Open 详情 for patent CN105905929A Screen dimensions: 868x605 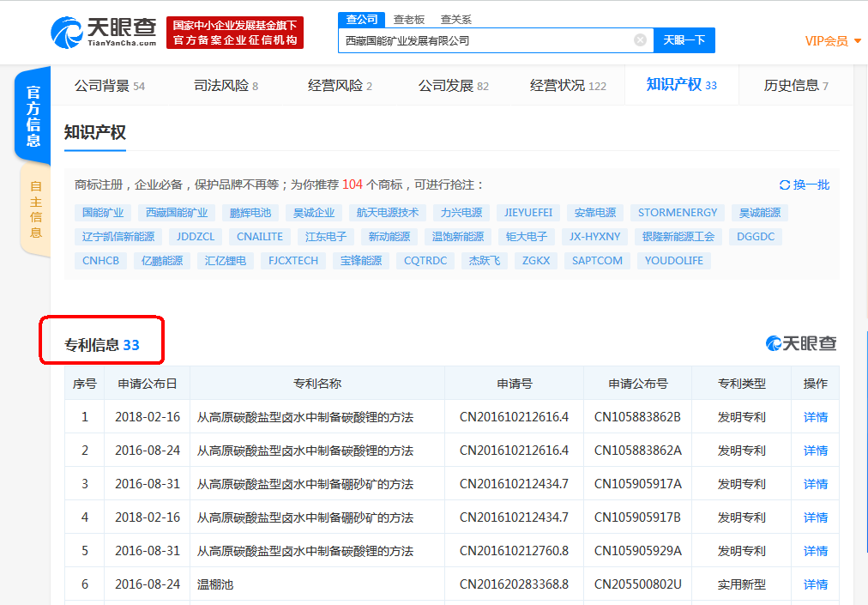tap(816, 551)
